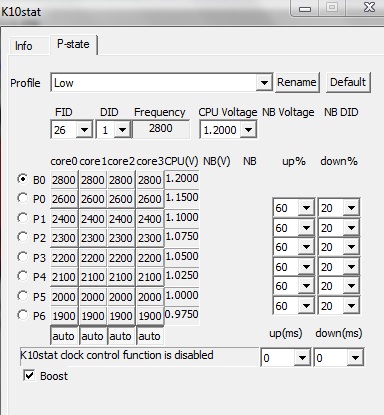
Task: Click CPU(V) value 0.9750 in P6 row
Action: click(x=182, y=315)
